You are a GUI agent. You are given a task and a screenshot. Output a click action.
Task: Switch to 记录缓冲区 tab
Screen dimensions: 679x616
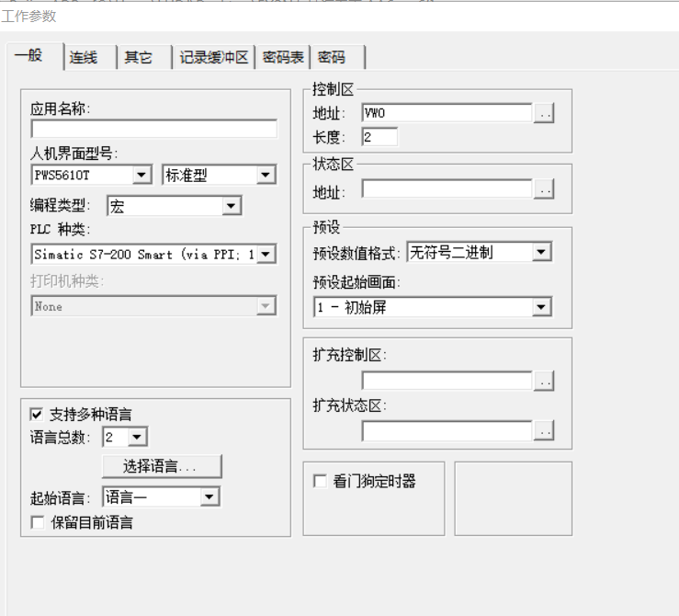[x=214, y=57]
